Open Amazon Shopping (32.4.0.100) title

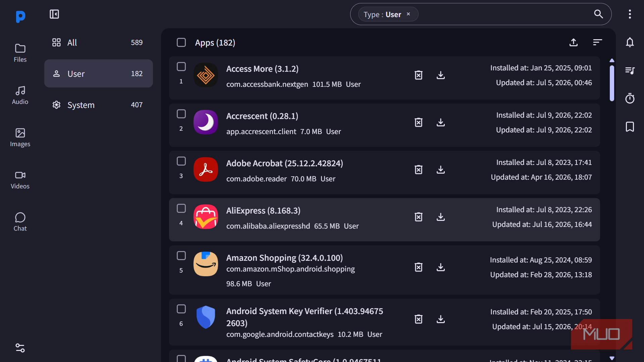(x=284, y=258)
